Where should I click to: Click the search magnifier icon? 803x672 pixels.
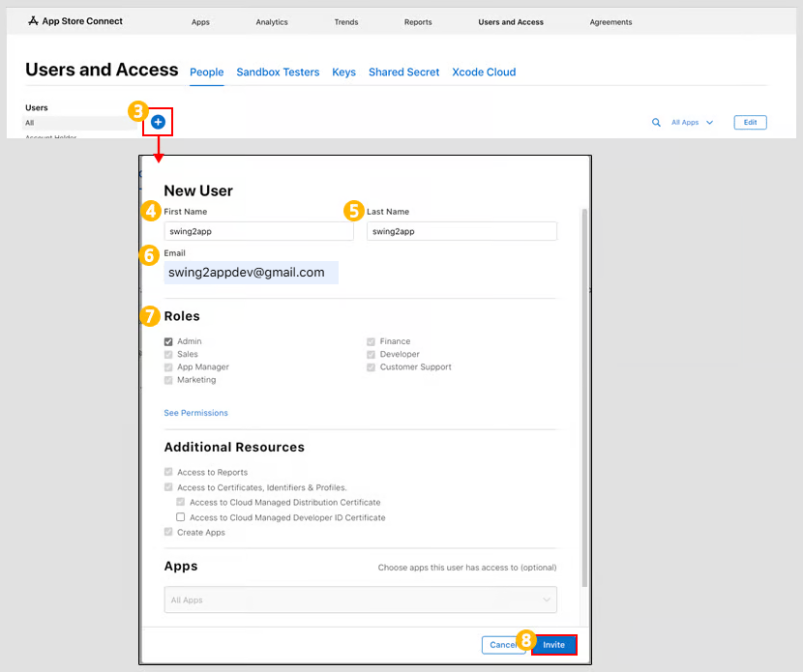[x=656, y=123]
